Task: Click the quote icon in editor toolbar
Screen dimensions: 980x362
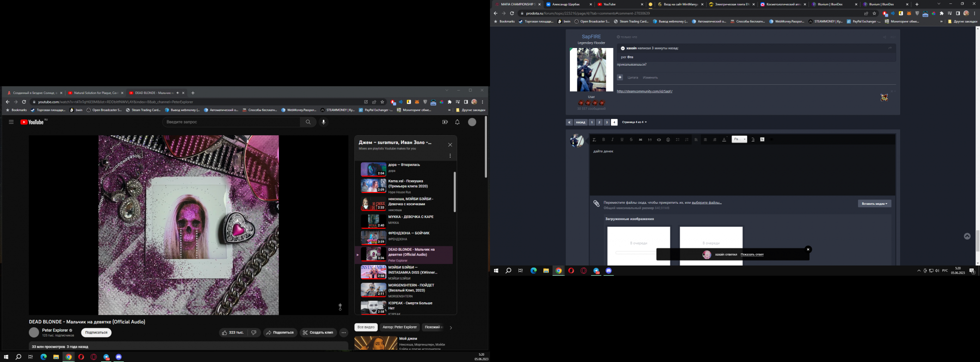Action: [650, 140]
